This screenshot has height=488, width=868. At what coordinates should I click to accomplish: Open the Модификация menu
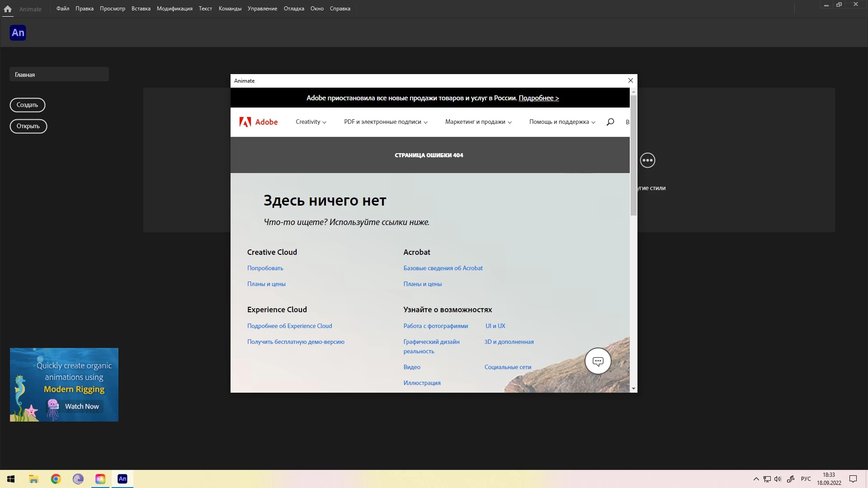[x=175, y=9]
